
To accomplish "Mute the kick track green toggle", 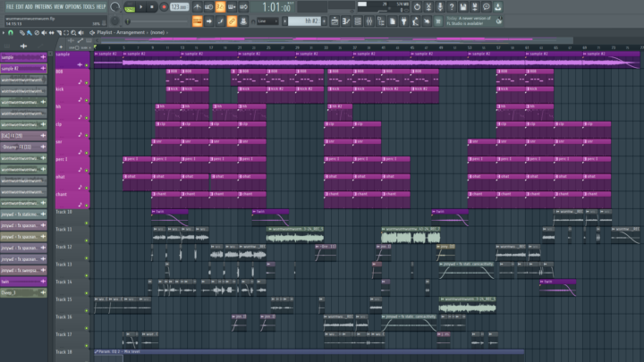I will tap(87, 100).
